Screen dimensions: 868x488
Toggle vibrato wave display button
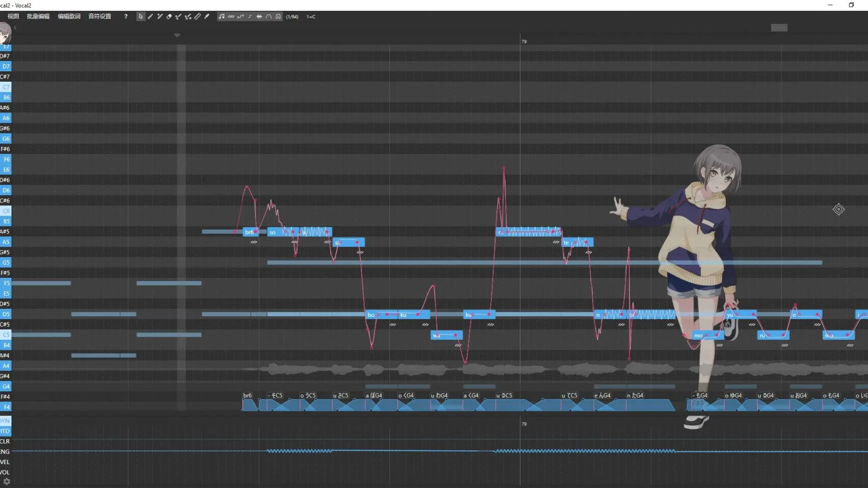tap(231, 17)
